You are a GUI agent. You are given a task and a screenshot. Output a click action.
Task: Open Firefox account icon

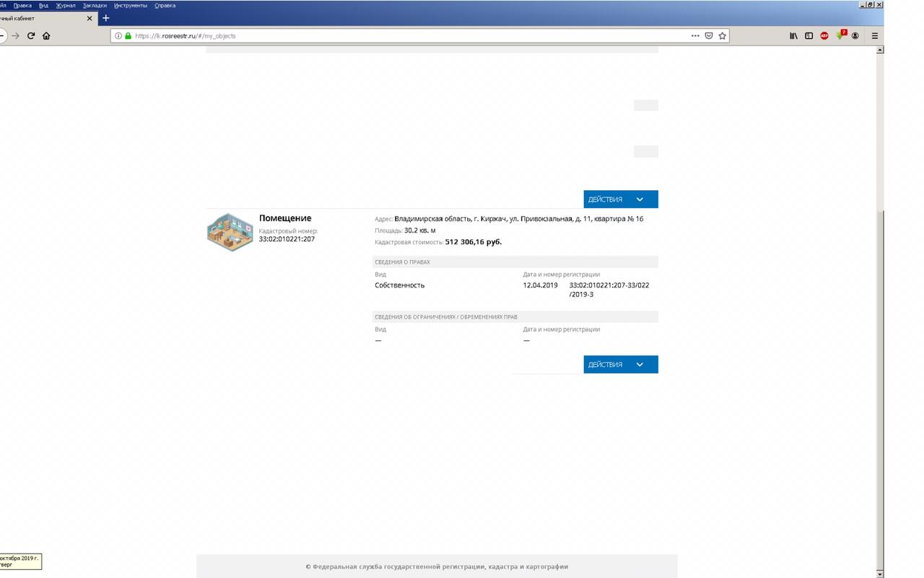tap(855, 35)
